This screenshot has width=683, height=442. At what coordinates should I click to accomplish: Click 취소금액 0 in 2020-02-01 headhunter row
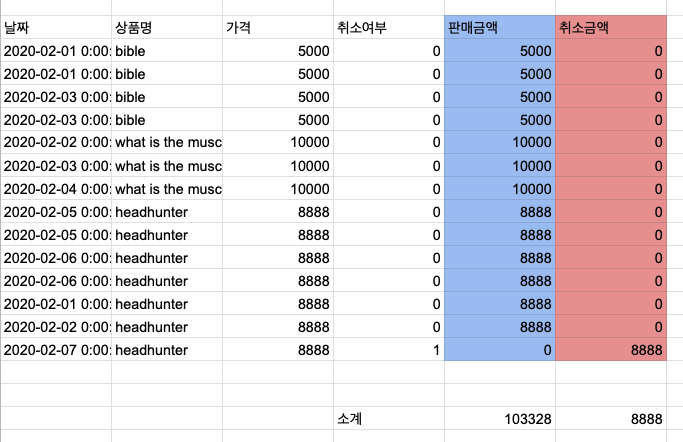click(x=611, y=304)
